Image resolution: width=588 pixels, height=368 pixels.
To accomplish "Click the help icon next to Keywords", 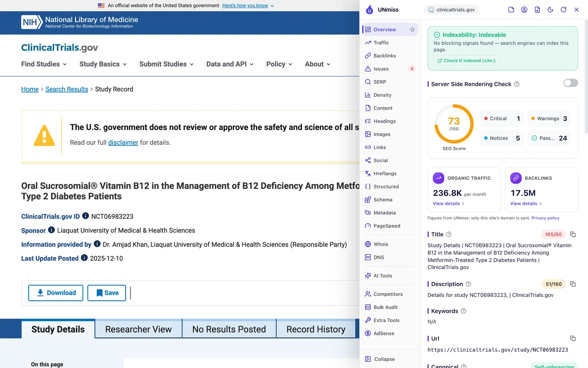I will coord(463,311).
